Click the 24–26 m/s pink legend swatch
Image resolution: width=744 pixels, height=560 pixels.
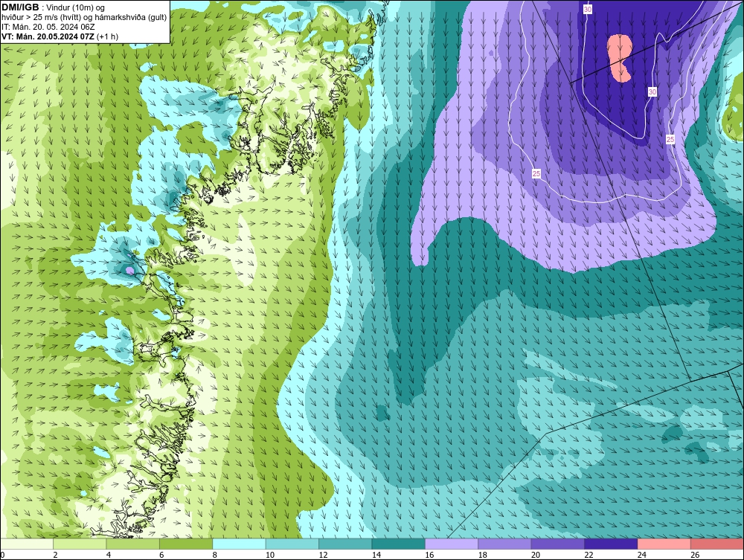coord(664,544)
